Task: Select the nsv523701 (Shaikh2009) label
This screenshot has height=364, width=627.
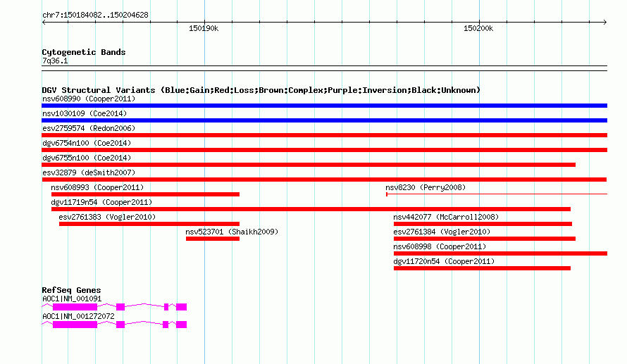Action: 232,232
